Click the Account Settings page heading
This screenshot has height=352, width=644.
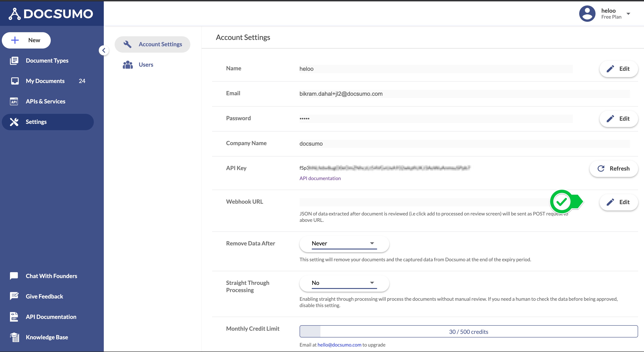pos(243,37)
